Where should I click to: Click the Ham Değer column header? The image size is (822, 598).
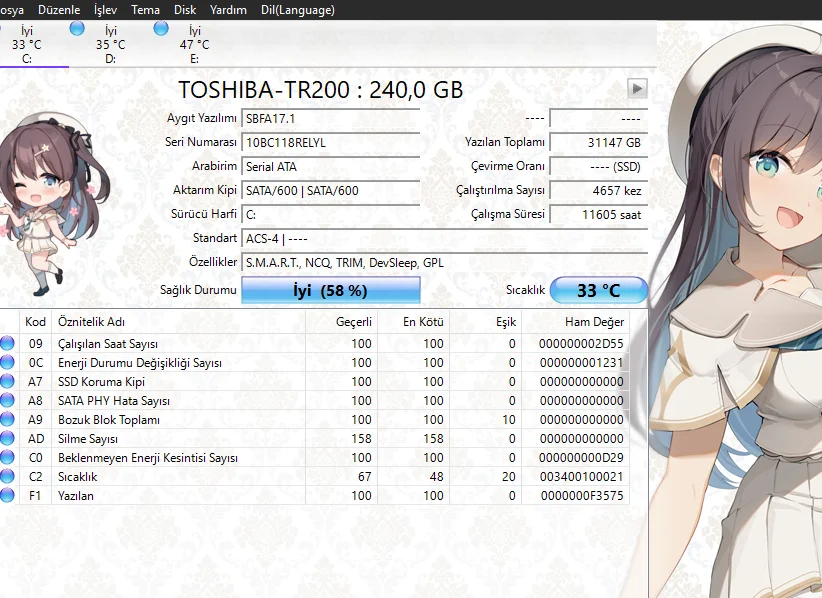[576, 322]
